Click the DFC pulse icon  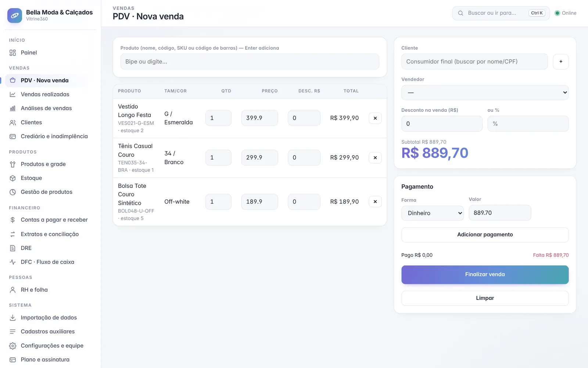(12, 262)
